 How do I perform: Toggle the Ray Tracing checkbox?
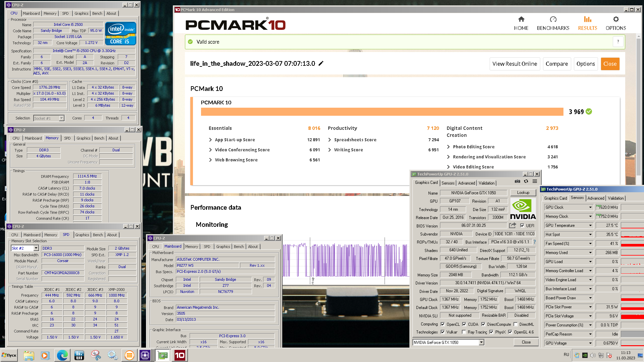464,332
